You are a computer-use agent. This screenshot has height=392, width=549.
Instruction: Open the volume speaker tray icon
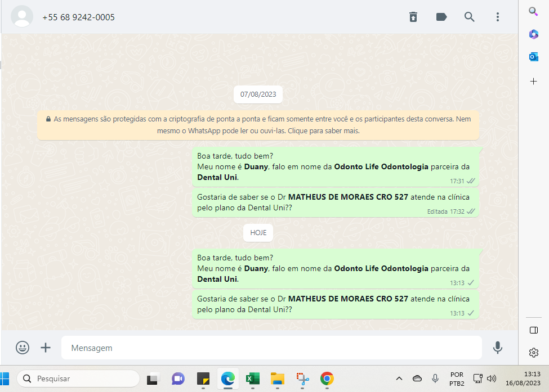tap(492, 379)
